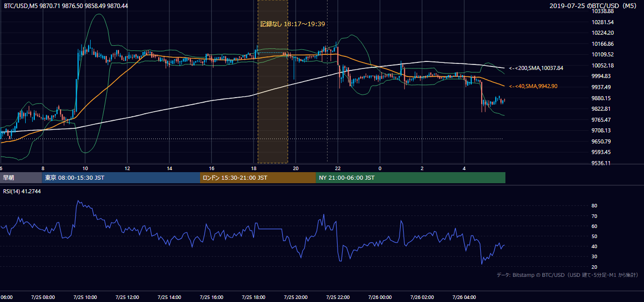644x302 pixels.
Task: Click the price axis value 10338.88
Action: (x=603, y=11)
